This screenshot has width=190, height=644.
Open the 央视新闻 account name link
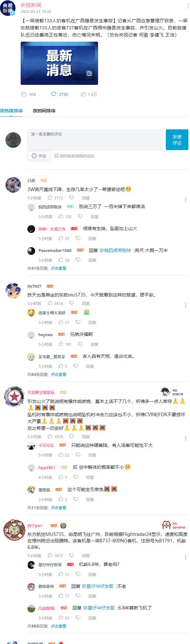tap(31, 5)
